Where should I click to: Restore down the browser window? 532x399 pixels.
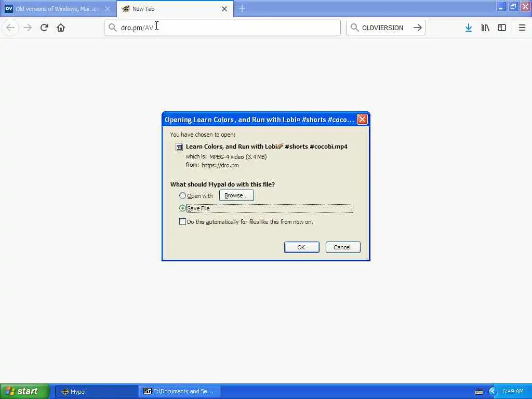[513, 7]
